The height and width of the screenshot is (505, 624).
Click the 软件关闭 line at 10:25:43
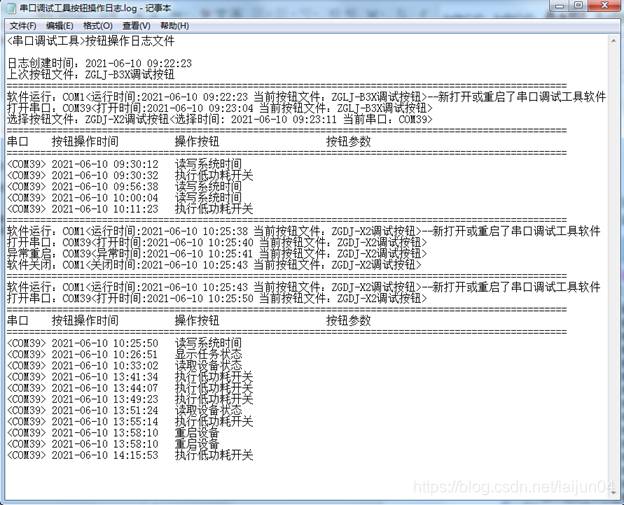[214, 264]
